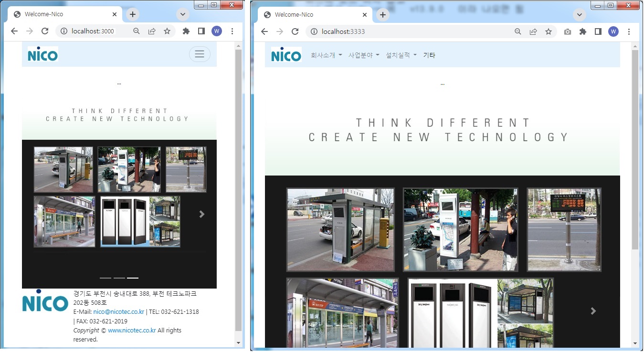Select second carousel indicator in left window

click(119, 278)
